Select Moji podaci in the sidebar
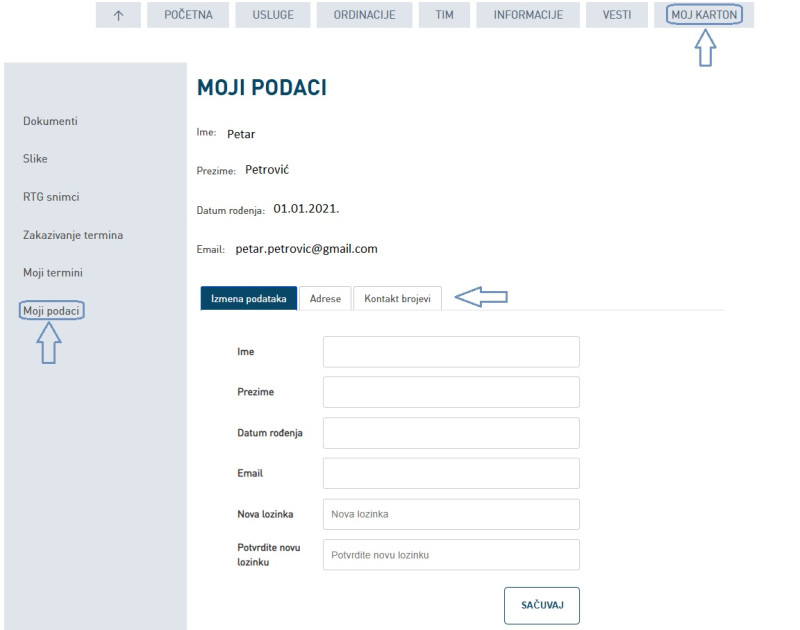800x630 pixels. 52,311
